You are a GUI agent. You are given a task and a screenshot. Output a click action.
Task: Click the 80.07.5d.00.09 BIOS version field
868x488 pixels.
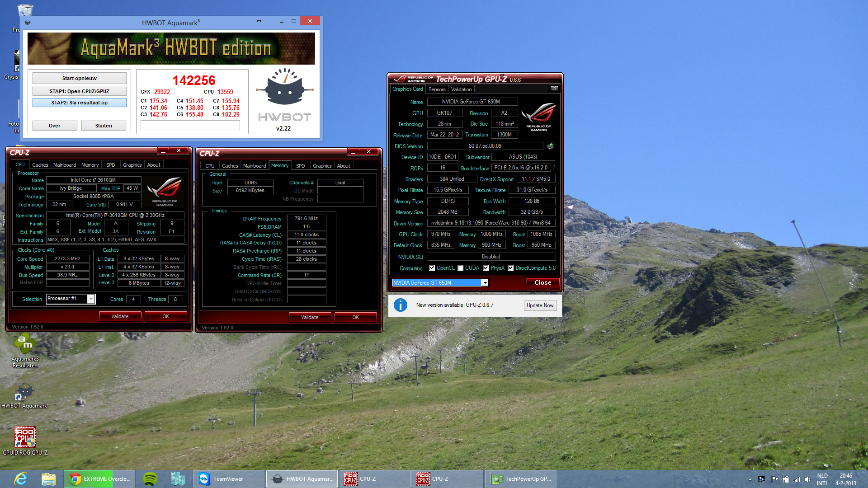[x=485, y=146]
